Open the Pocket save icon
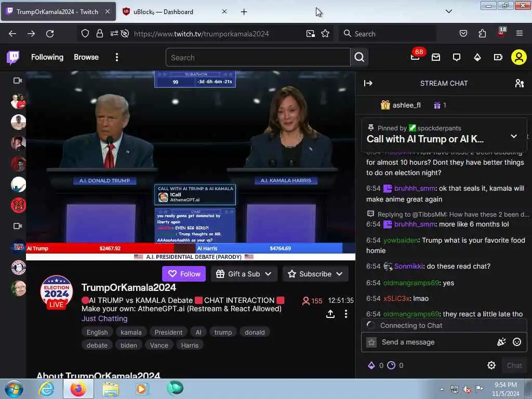This screenshot has height=399, width=532. [463, 34]
